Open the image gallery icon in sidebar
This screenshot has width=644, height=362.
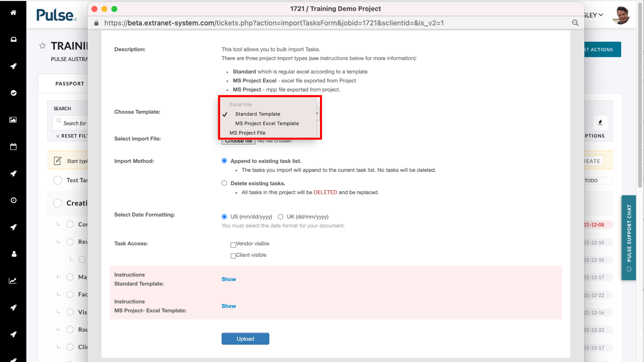pyautogui.click(x=13, y=120)
